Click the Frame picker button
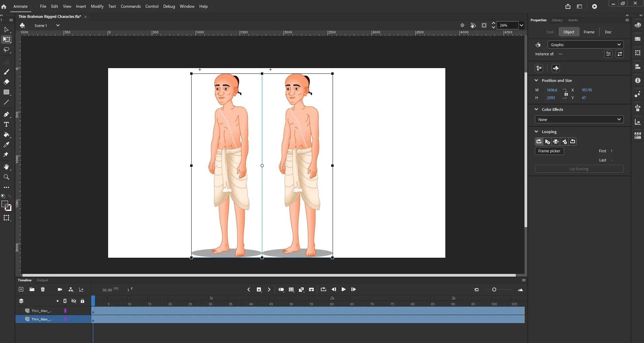Image resolution: width=644 pixels, height=343 pixels. pyautogui.click(x=549, y=151)
